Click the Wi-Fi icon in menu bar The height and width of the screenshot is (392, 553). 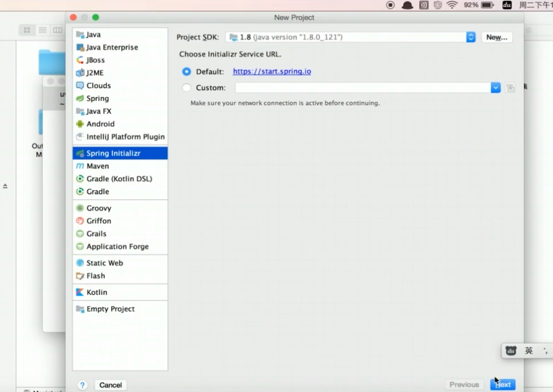[x=452, y=5]
